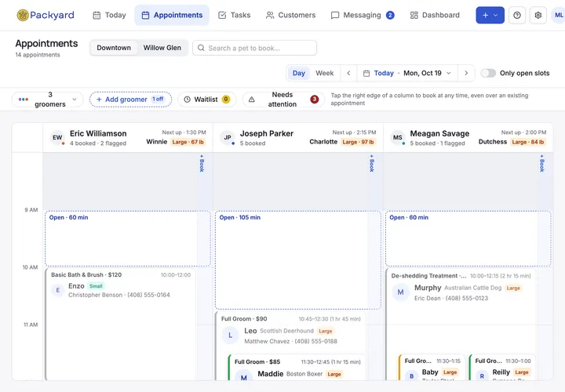This screenshot has width=565, height=392.
Task: Select Meagan Savage's Open 60 min slot
Action: (468, 238)
